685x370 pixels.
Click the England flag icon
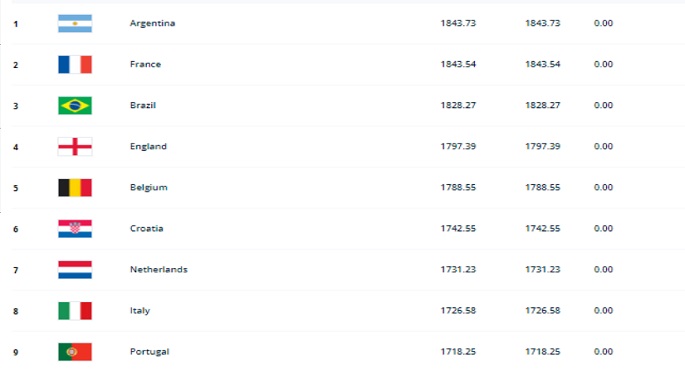(x=75, y=146)
